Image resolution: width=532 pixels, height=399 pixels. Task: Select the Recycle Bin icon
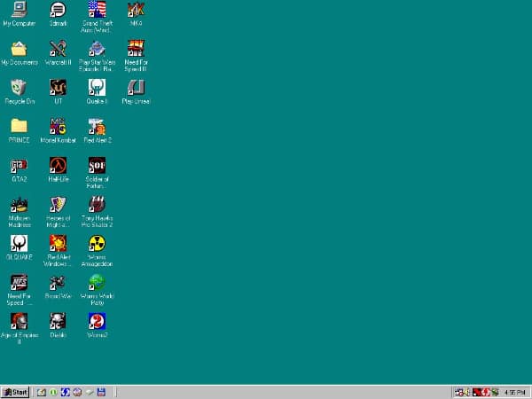[19, 88]
